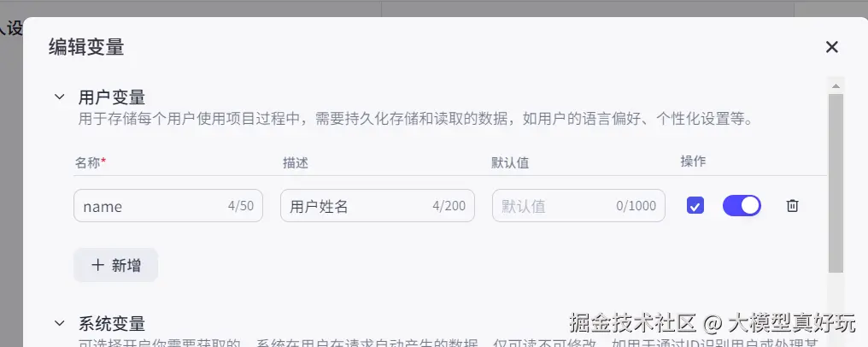Click the dialog's vertical scrollbar thumb

coord(836,183)
